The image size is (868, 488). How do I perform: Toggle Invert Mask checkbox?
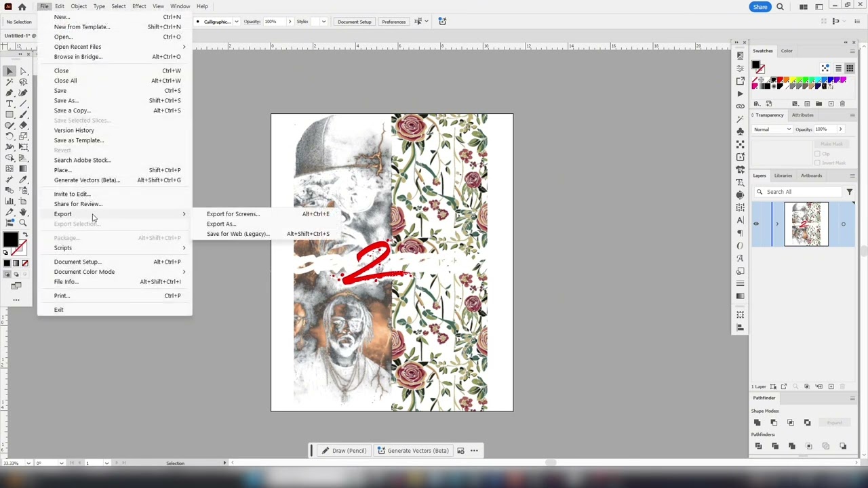(817, 163)
